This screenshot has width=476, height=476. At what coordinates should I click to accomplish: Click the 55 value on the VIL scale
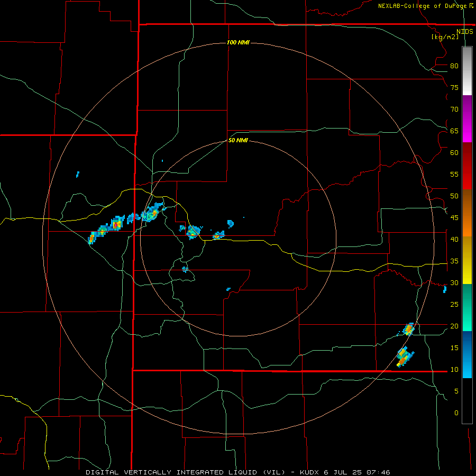coord(454,174)
